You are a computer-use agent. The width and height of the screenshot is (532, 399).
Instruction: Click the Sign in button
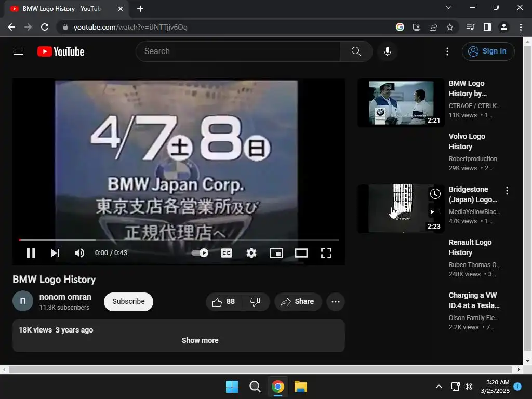(488, 51)
